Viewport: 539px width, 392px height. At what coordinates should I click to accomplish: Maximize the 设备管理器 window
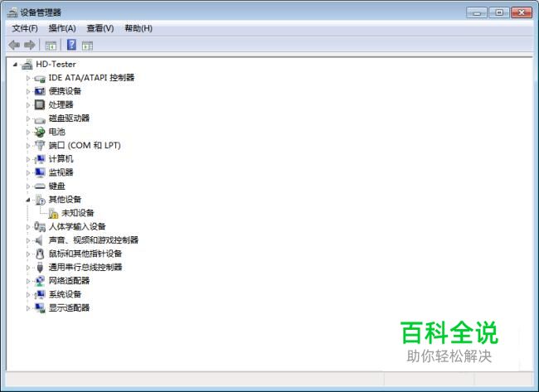[x=498, y=12]
